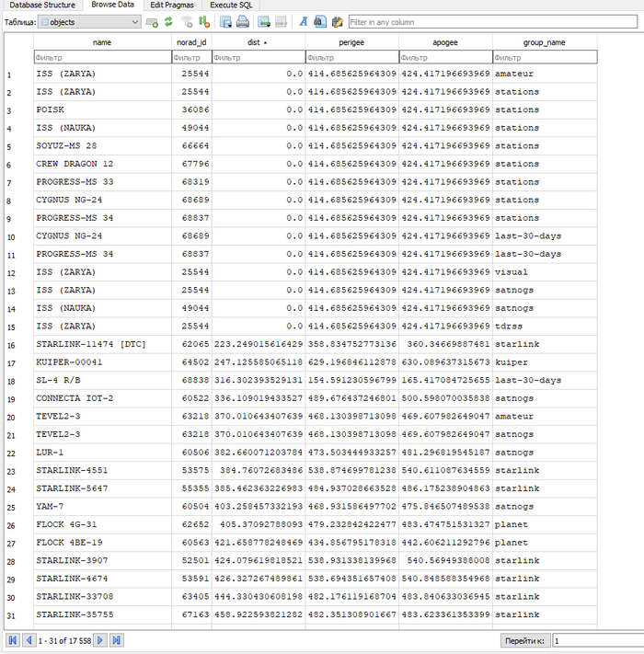The width and height of the screenshot is (644, 654).
Task: Print the table using printer icon
Action: (x=243, y=22)
